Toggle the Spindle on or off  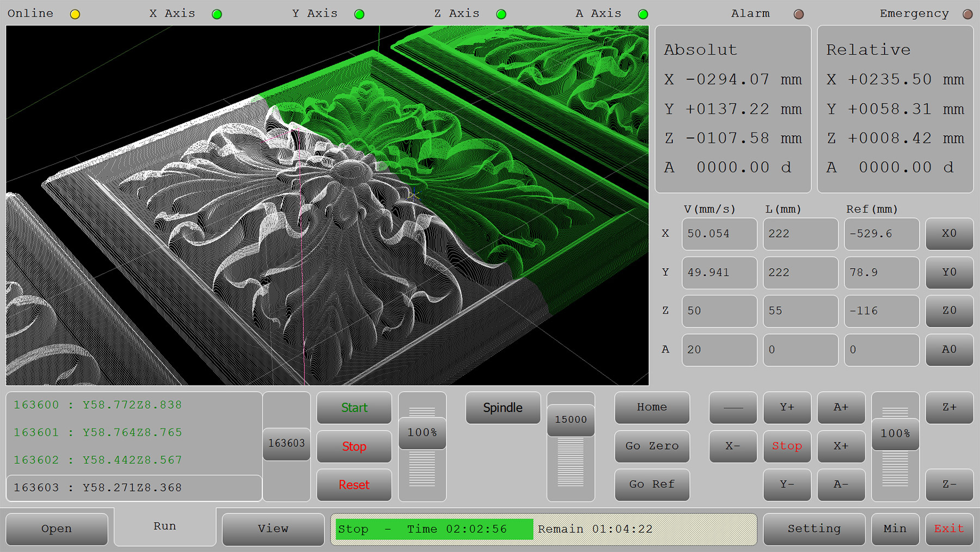(503, 408)
